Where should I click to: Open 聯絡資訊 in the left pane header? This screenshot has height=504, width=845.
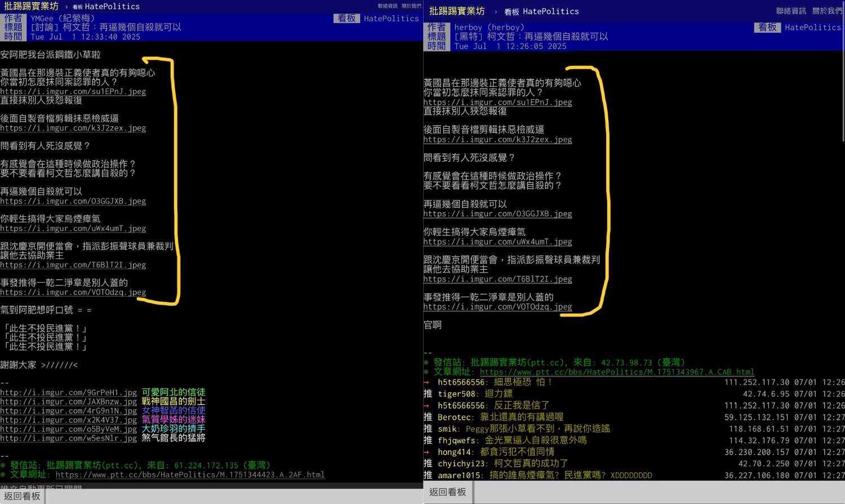(x=388, y=6)
